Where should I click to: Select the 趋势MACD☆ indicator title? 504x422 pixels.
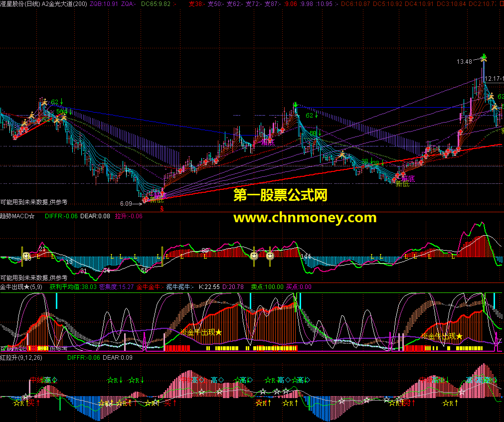(x=17, y=216)
